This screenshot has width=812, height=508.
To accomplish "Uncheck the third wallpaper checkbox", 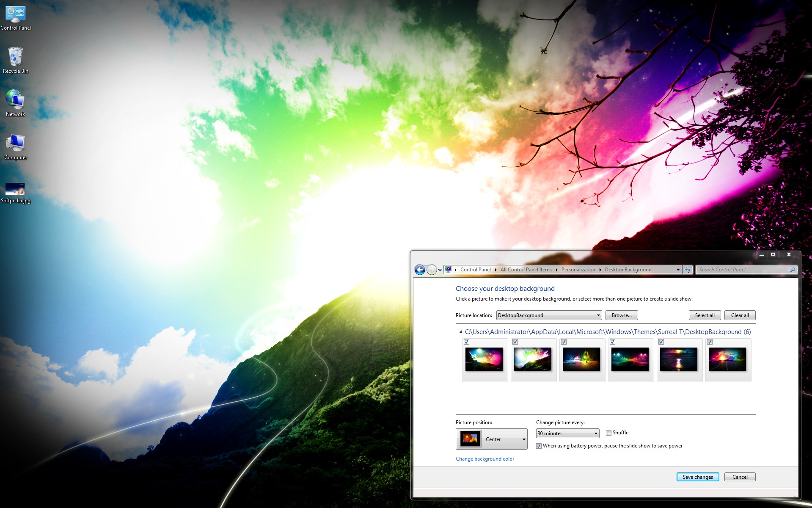I will pos(564,342).
